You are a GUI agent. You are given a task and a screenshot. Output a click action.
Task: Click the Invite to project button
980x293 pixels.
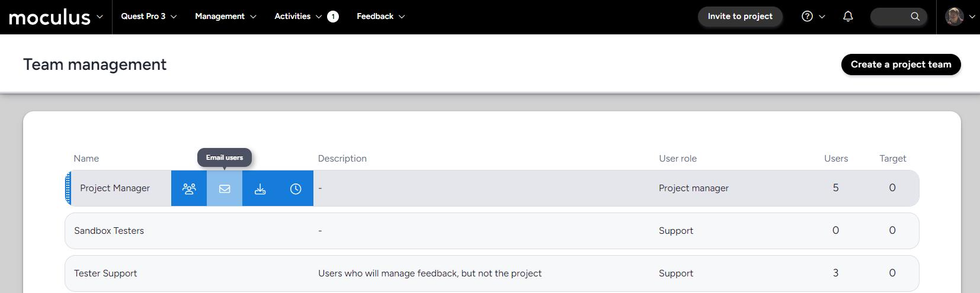740,17
